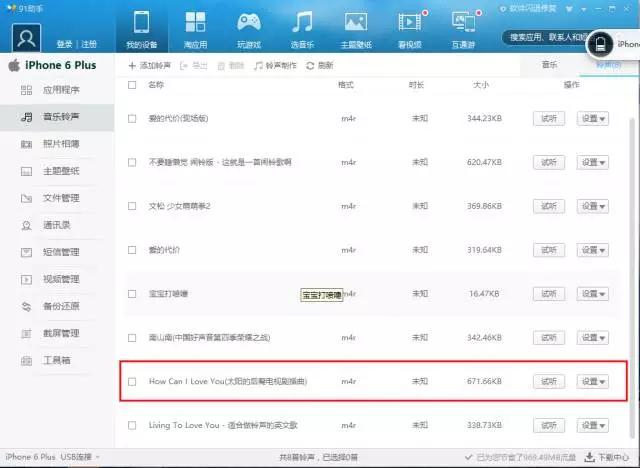Image resolution: width=640 pixels, height=468 pixels.
Task: Open 铃声制作 ringtone maker tool
Action: 275,65
